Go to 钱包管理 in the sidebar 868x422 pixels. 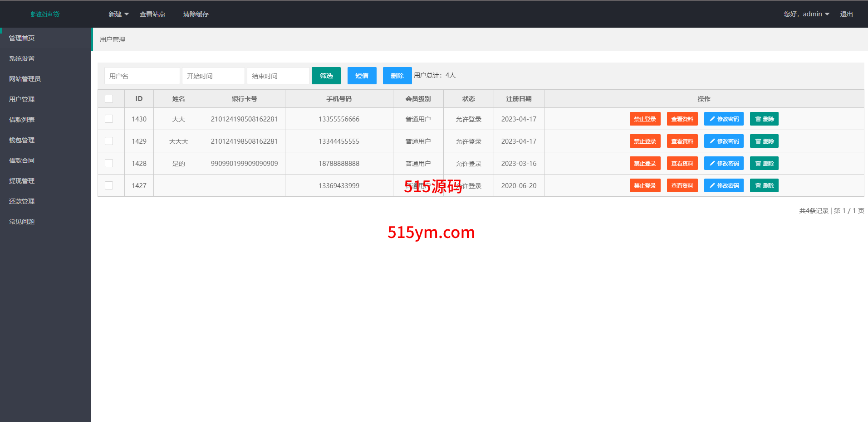click(x=22, y=140)
